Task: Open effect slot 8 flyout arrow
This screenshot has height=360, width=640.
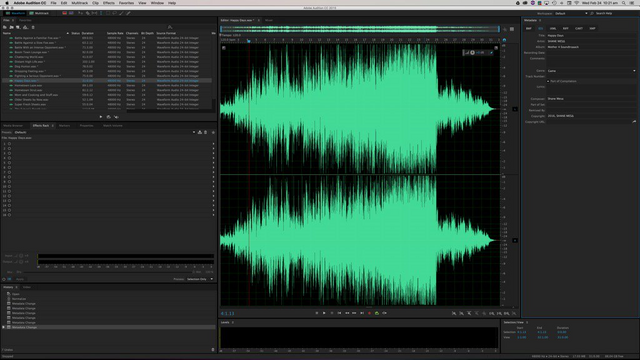Action: 213,177
